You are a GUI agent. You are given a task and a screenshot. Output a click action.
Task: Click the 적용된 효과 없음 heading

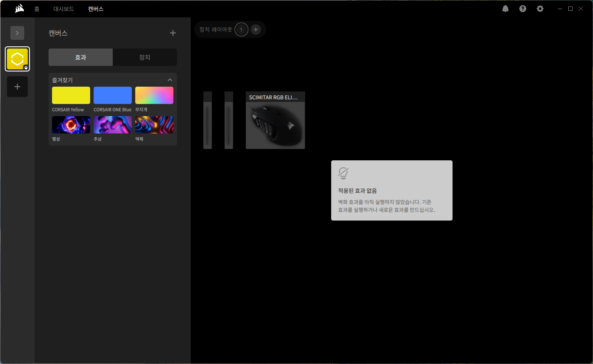click(x=358, y=191)
